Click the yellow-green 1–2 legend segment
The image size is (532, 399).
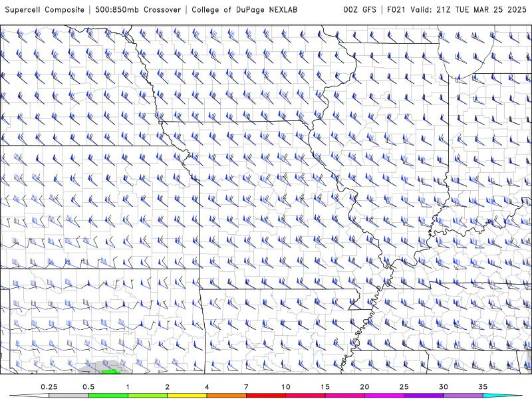[x=148, y=396]
